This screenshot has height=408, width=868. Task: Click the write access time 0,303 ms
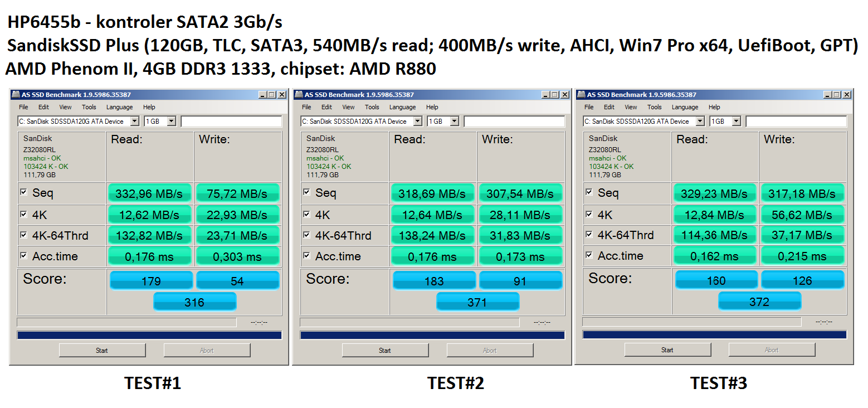point(237,257)
